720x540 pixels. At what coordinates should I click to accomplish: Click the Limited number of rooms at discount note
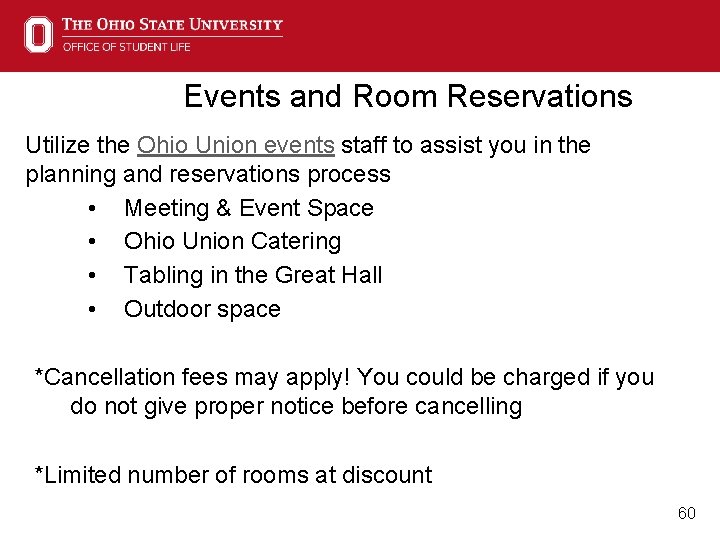[233, 475]
